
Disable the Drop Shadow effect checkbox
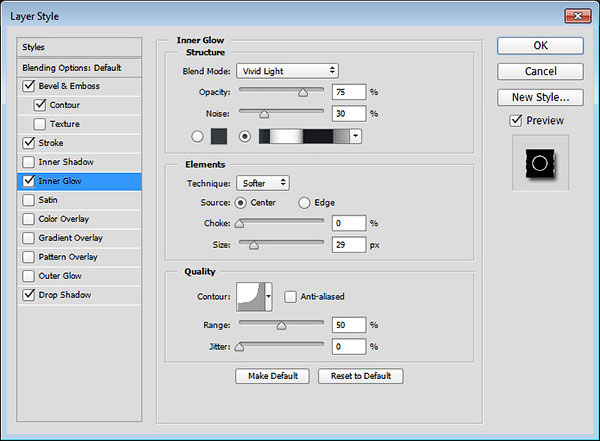29,295
